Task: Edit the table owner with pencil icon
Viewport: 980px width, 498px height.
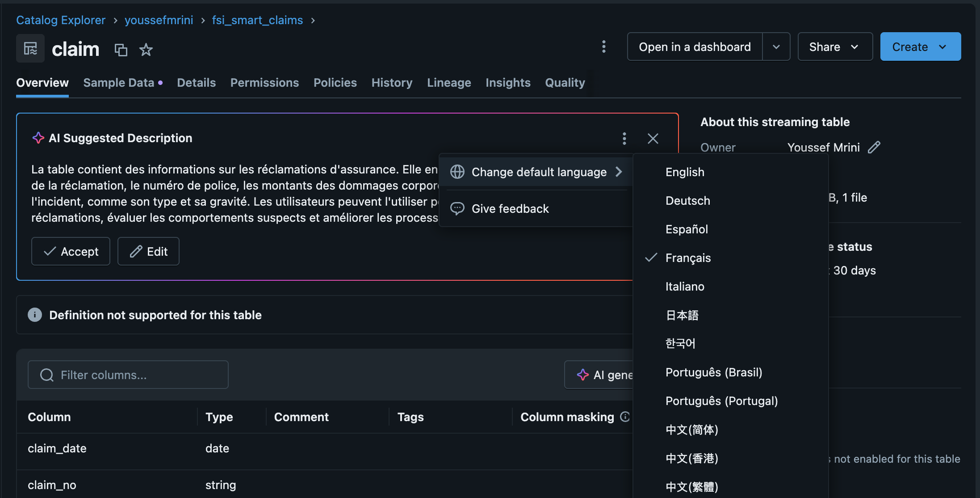Action: (874, 147)
